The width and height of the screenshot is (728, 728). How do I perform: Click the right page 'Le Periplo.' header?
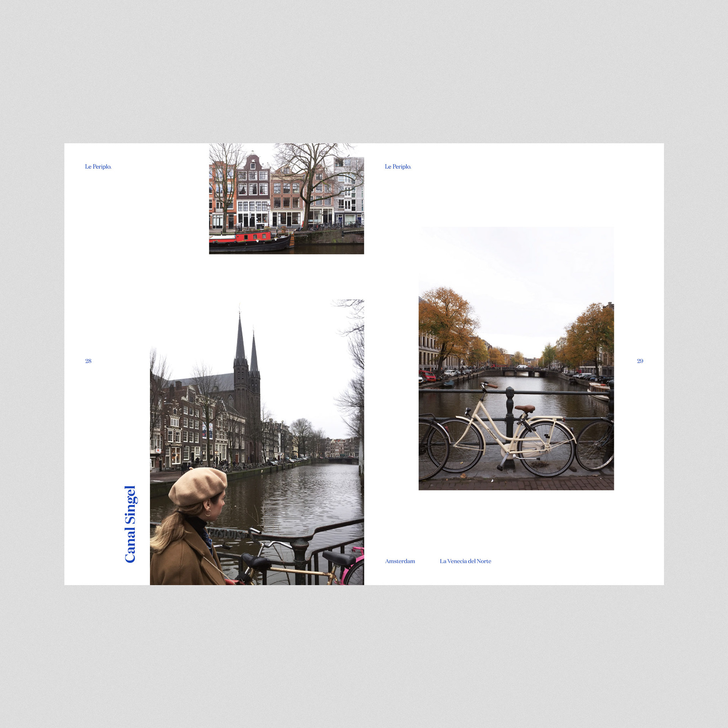coord(398,166)
